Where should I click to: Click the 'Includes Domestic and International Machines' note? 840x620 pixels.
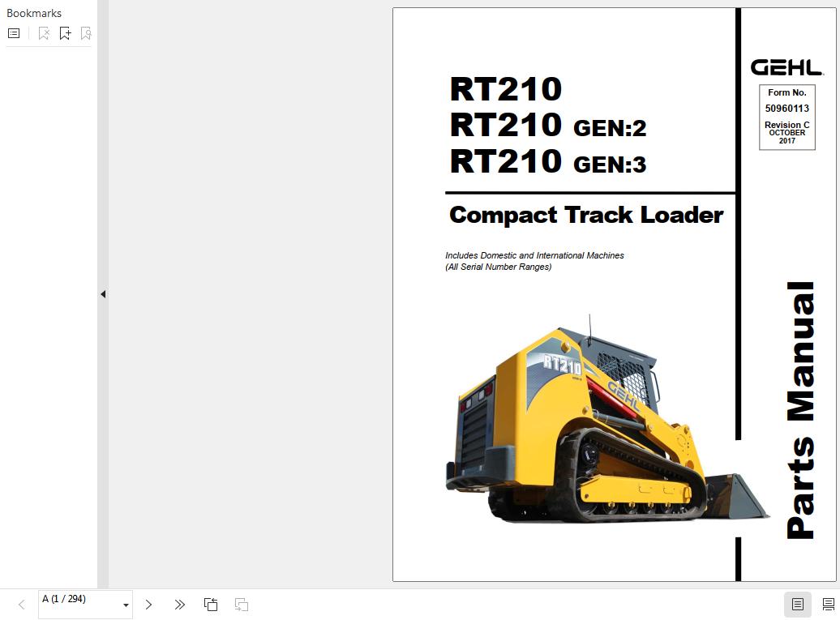pos(534,255)
